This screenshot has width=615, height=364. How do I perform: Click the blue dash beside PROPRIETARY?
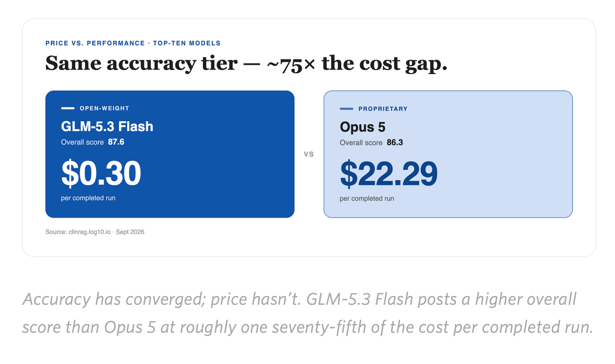(346, 108)
